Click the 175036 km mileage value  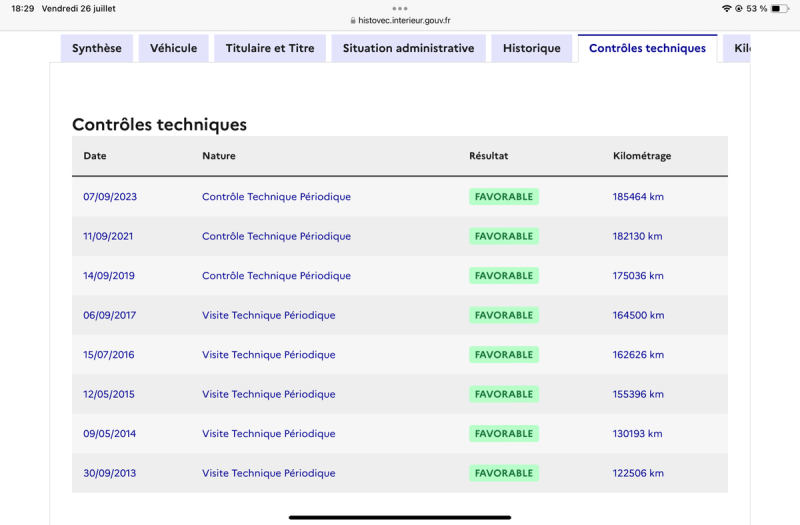tap(638, 276)
